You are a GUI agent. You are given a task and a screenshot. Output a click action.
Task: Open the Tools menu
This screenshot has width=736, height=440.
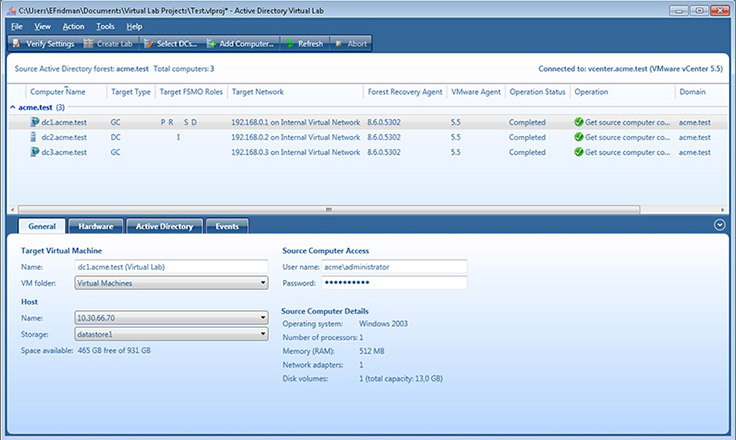[105, 26]
